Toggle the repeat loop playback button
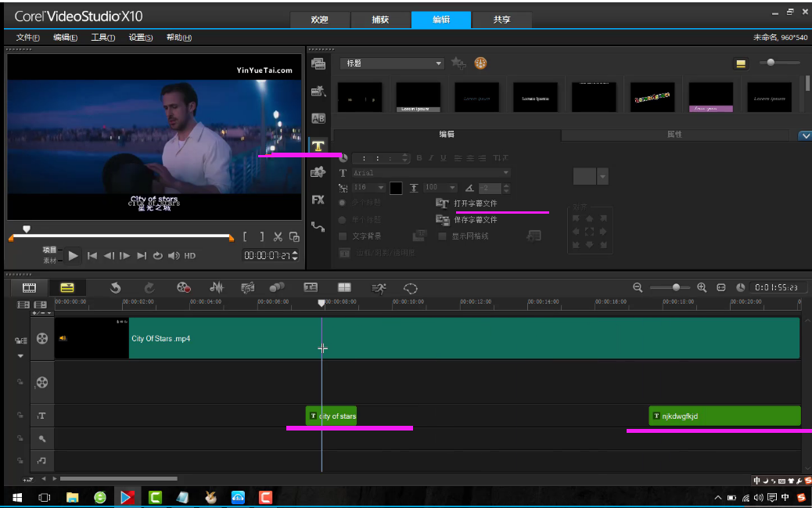812x508 pixels. click(x=157, y=255)
